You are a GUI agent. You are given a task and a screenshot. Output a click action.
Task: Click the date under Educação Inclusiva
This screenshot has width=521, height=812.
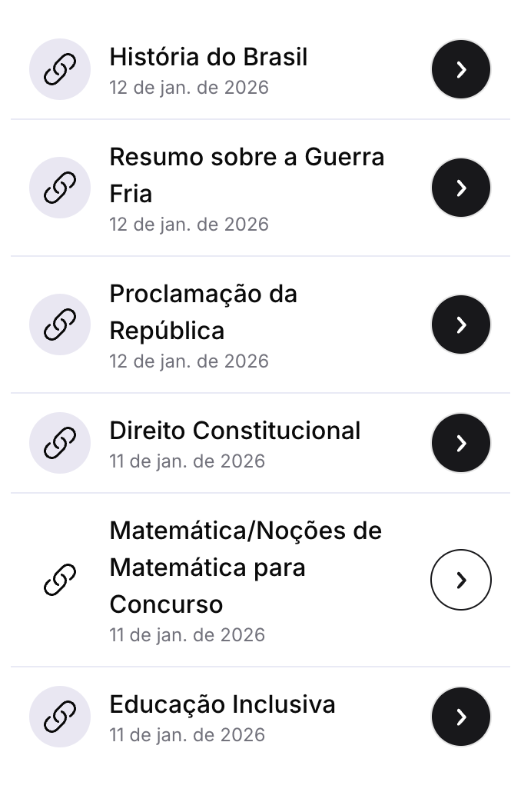tap(187, 735)
